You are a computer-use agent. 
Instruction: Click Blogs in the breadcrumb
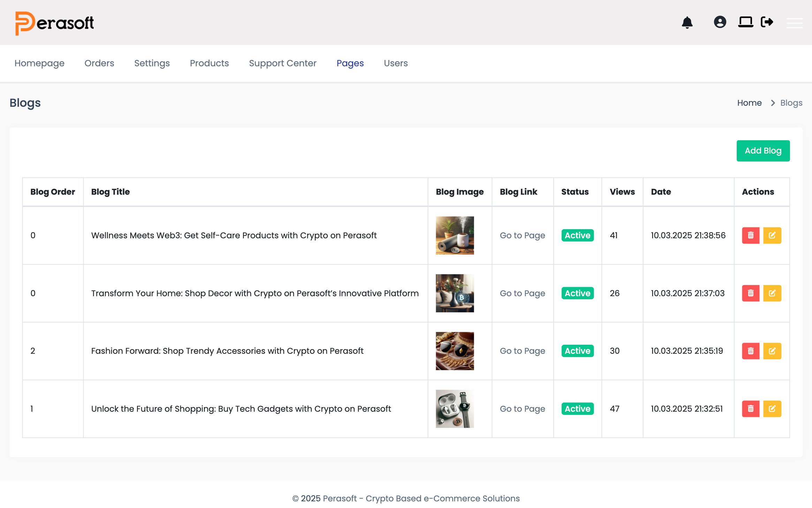(x=791, y=103)
